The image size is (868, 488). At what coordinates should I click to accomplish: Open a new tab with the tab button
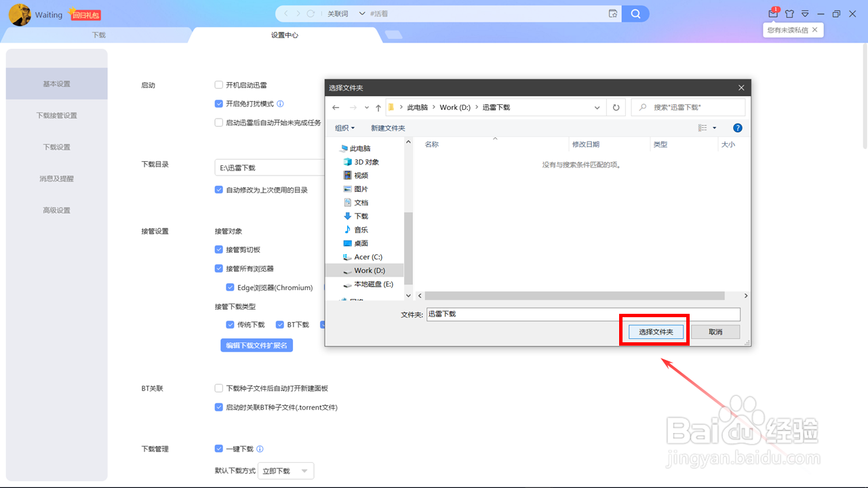pos(393,35)
